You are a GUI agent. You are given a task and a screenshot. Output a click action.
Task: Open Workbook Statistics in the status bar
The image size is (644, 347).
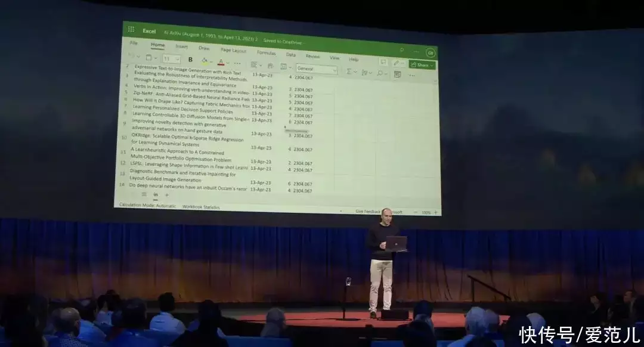point(201,207)
